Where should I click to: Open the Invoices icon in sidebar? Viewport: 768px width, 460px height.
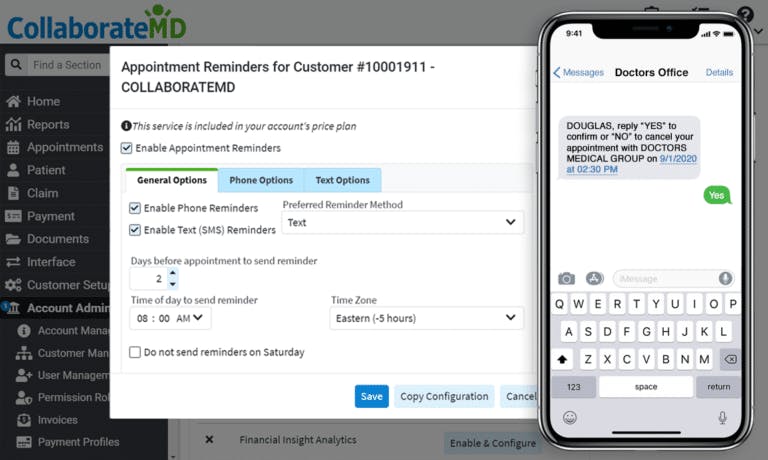tap(24, 420)
